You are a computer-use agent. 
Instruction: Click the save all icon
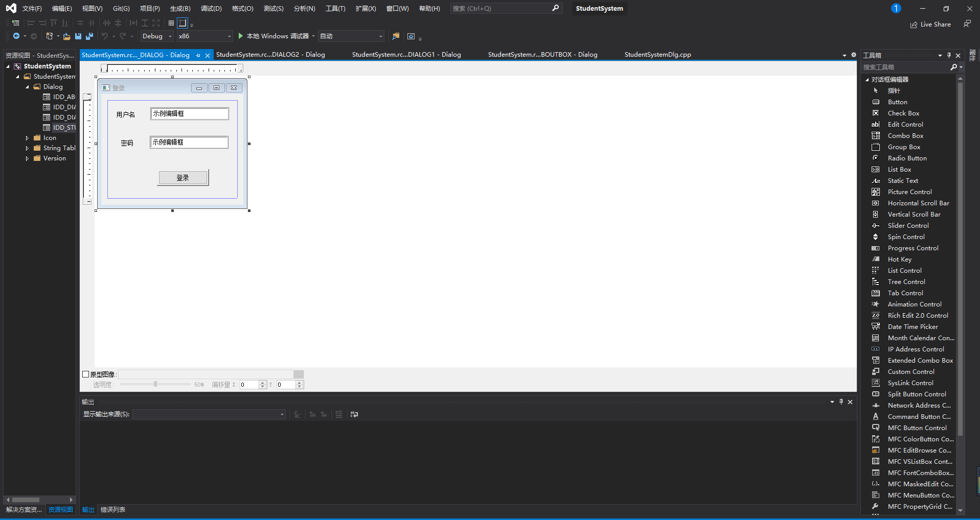(89, 36)
